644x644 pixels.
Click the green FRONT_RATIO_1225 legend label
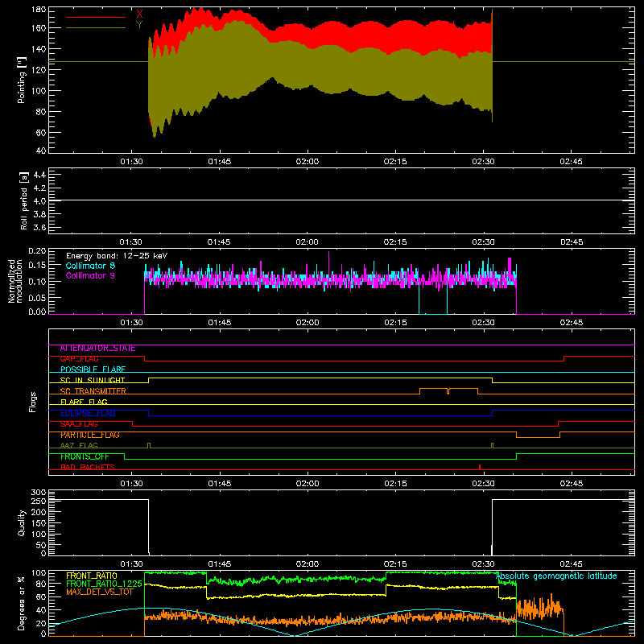[104, 584]
